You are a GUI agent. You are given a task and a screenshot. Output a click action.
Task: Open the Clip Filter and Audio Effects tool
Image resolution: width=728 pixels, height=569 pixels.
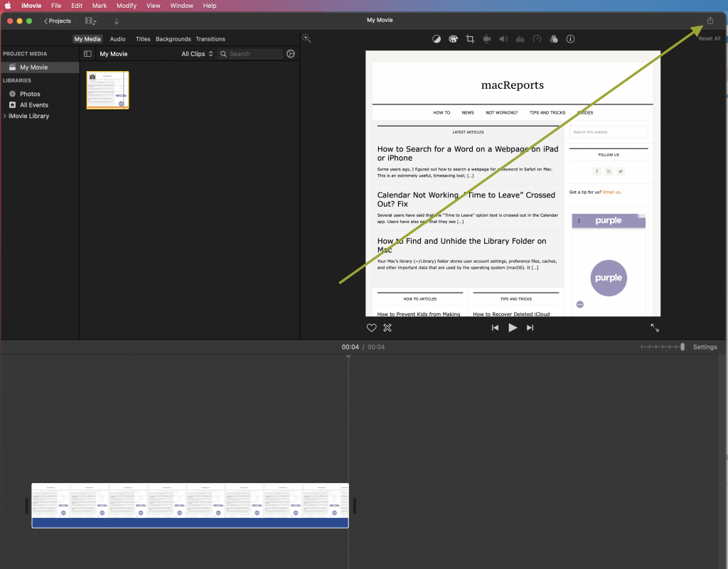[x=554, y=39]
